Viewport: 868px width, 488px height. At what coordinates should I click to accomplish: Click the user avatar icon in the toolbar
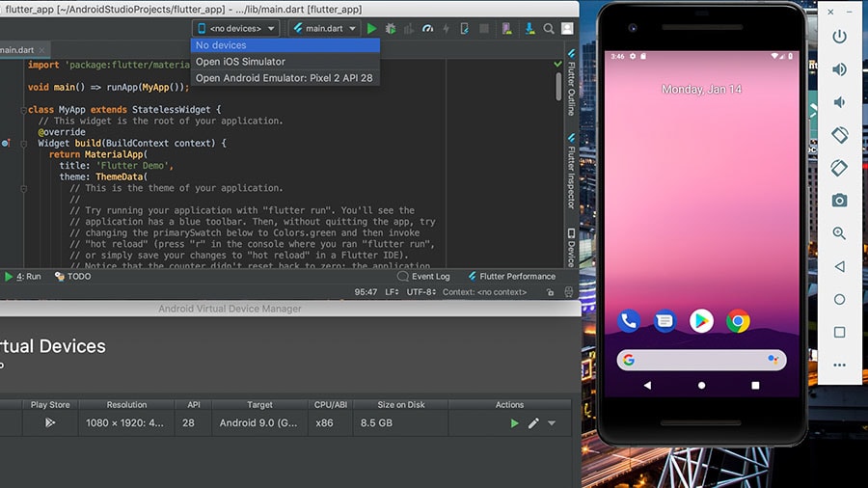tap(567, 28)
